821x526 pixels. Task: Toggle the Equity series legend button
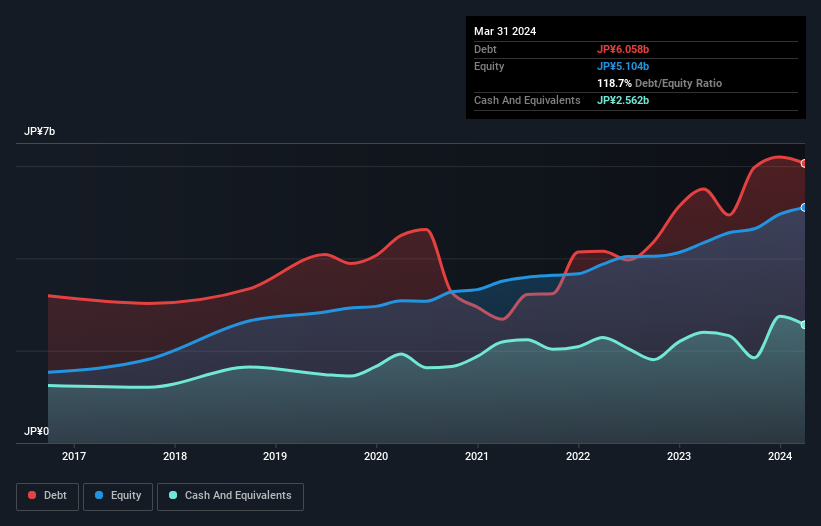click(118, 496)
